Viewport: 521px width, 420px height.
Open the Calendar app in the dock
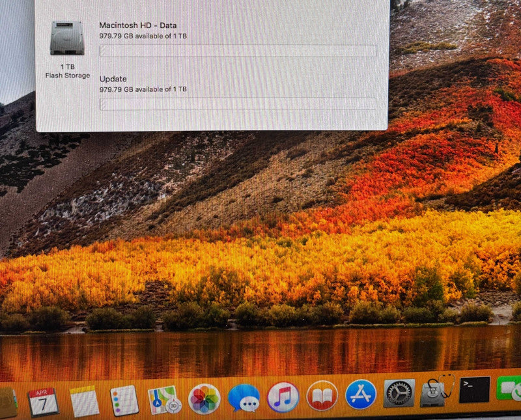(x=43, y=402)
